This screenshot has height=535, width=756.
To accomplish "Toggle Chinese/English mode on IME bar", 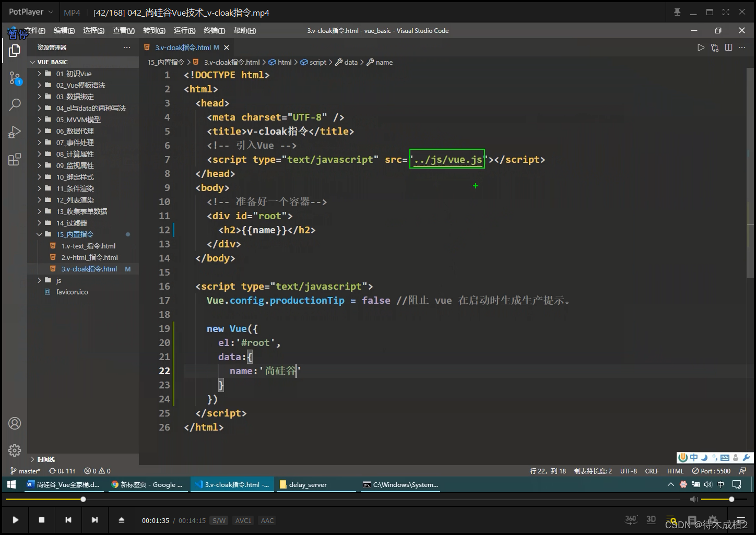I will tap(694, 458).
